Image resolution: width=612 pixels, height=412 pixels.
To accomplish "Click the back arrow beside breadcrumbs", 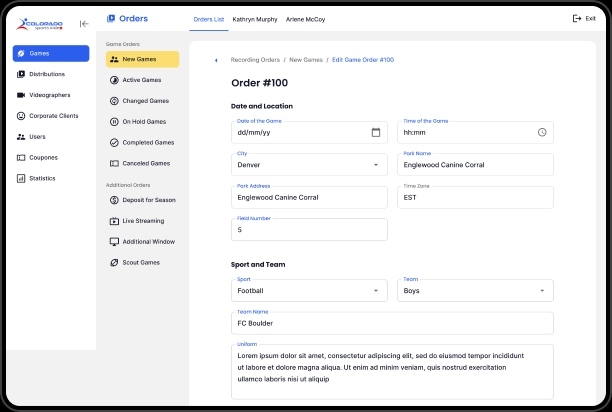I will click(216, 60).
